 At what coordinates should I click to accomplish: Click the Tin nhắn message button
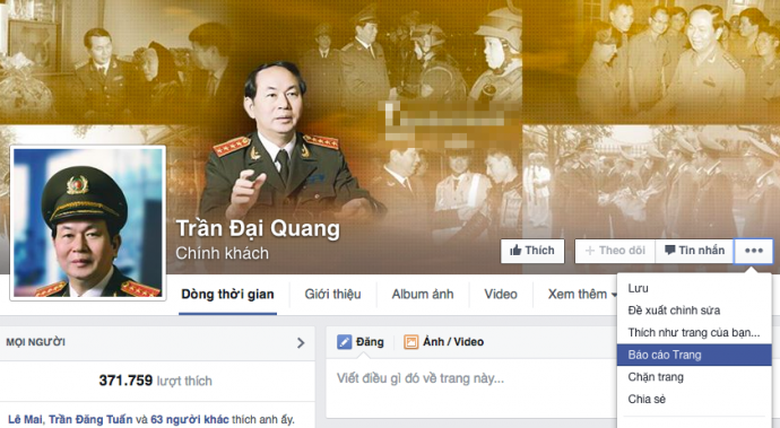point(695,251)
